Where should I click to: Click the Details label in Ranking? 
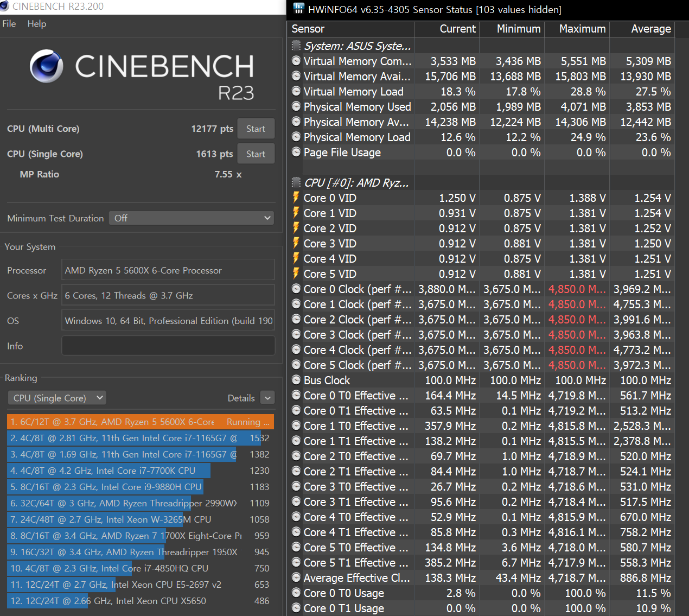[241, 398]
